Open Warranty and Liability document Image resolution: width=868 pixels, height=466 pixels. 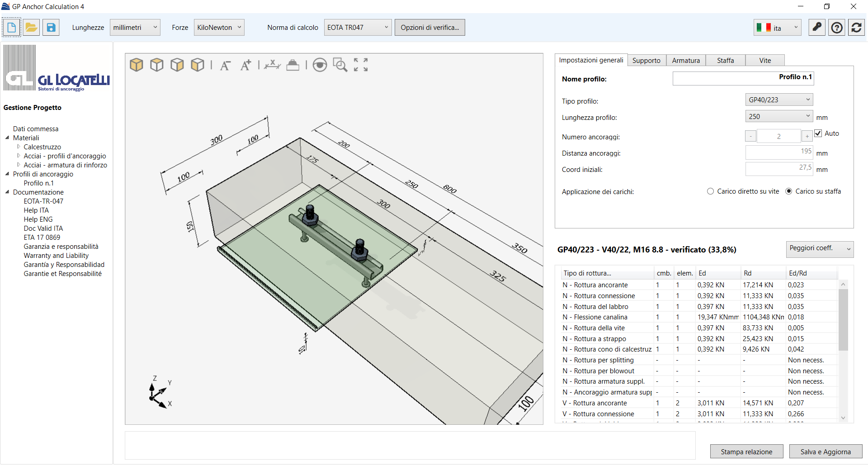tap(56, 256)
